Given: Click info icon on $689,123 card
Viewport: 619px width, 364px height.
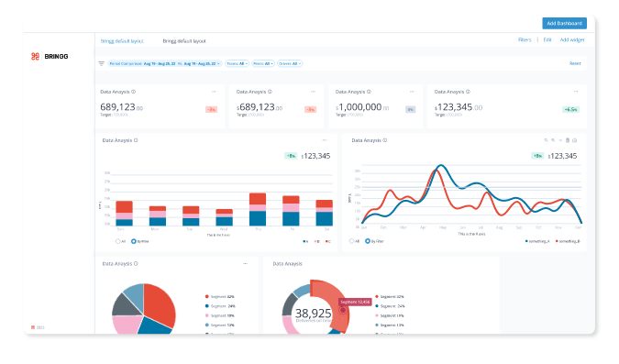Looking at the screenshot, I should tap(270, 92).
